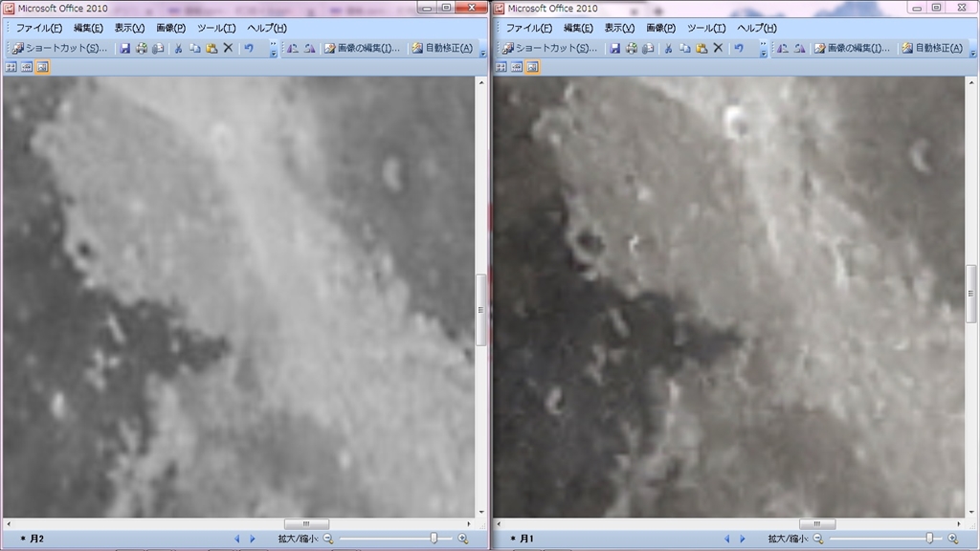Open ファイル menu in right window
980x551 pixels.
(528, 28)
